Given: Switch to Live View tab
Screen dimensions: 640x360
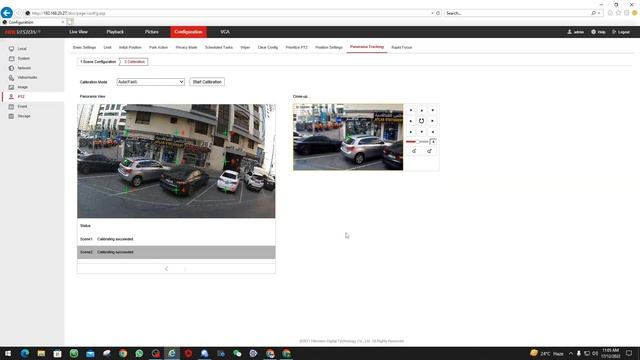Looking at the screenshot, I should (x=78, y=32).
